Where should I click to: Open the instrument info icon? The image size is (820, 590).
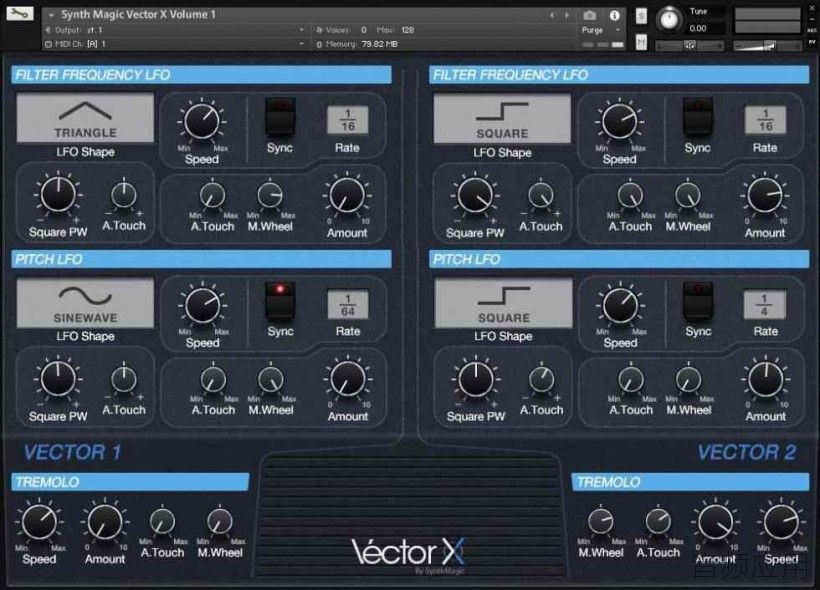614,16
